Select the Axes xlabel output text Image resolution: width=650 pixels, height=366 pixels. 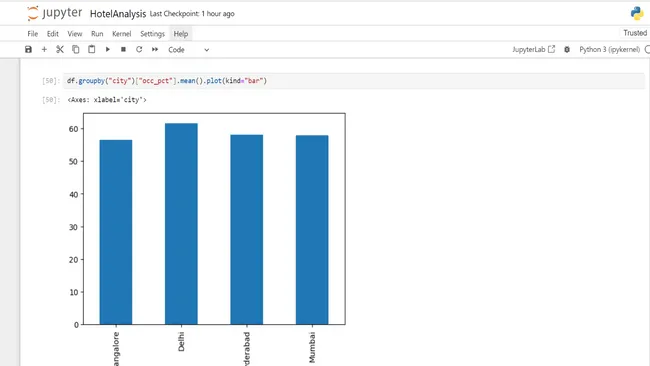[x=107, y=100]
